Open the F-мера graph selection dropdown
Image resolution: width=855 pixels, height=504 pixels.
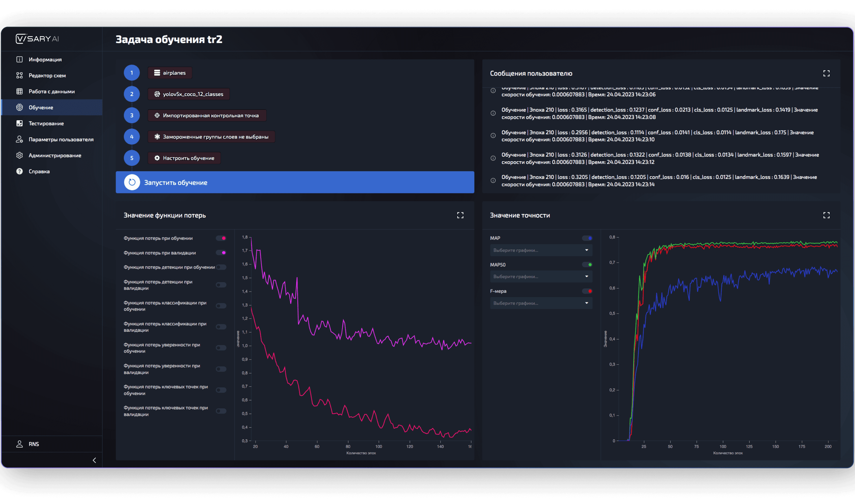[541, 303]
